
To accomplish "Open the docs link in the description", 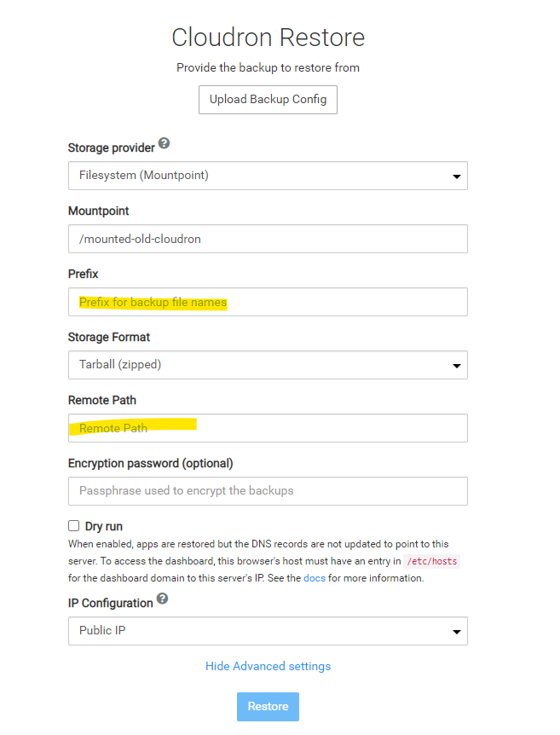I will pyautogui.click(x=315, y=578).
